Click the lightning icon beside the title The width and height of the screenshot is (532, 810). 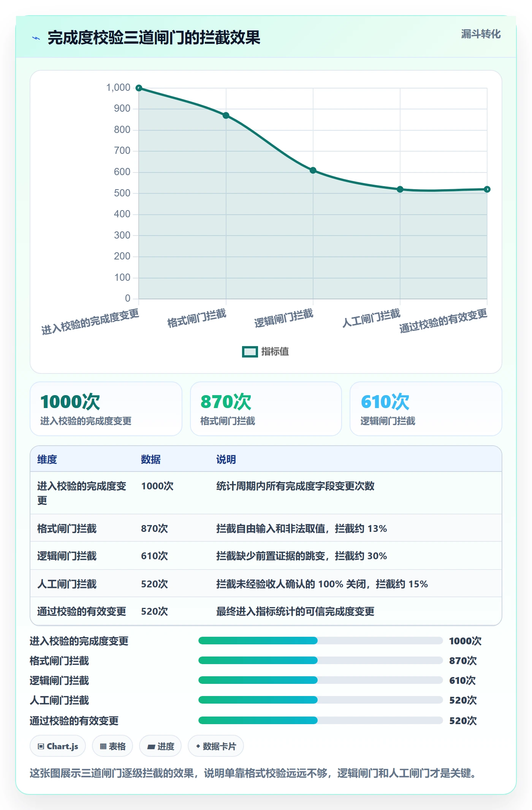[x=36, y=38]
